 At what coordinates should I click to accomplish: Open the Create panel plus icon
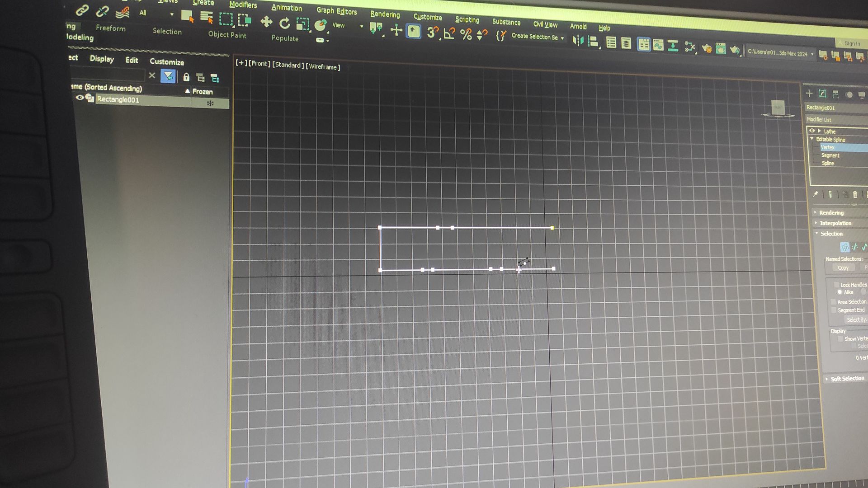[x=809, y=93]
